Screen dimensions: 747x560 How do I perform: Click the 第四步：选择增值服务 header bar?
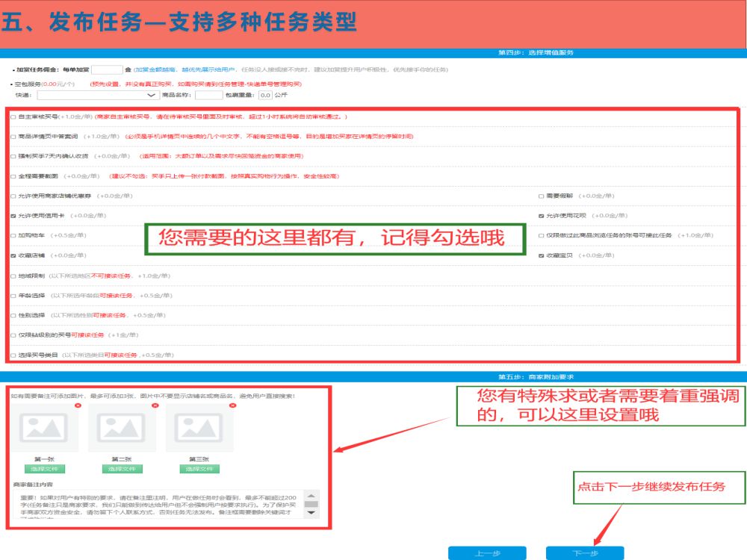click(x=373, y=53)
